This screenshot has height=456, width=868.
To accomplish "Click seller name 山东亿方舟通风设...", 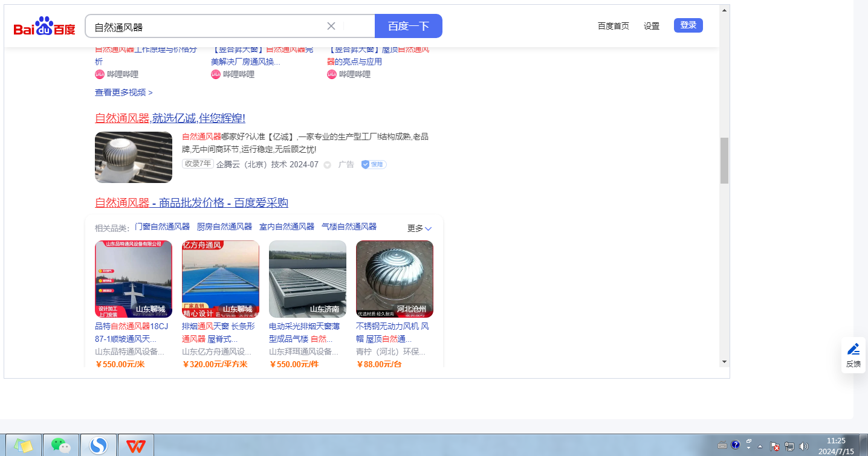I will coord(217,352).
